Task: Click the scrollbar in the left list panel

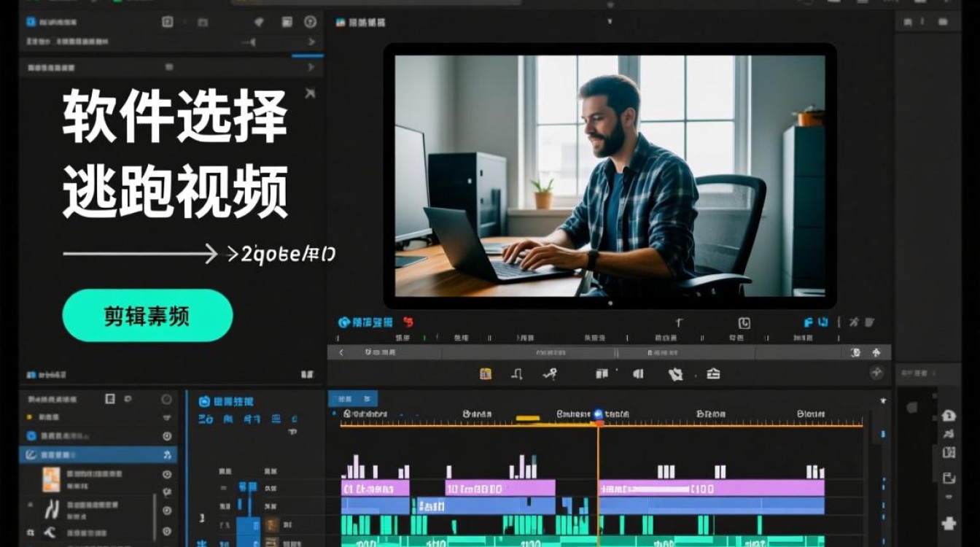Action: click(x=155, y=516)
